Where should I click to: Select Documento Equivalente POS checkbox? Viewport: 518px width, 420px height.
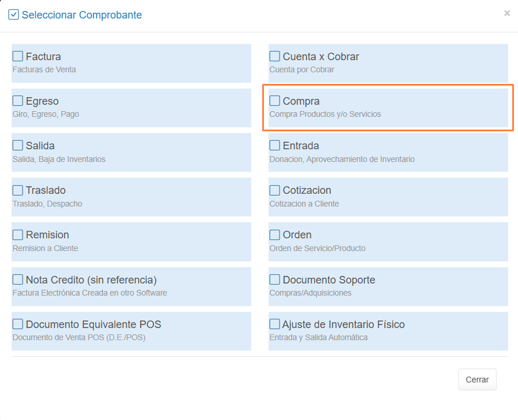(18, 324)
